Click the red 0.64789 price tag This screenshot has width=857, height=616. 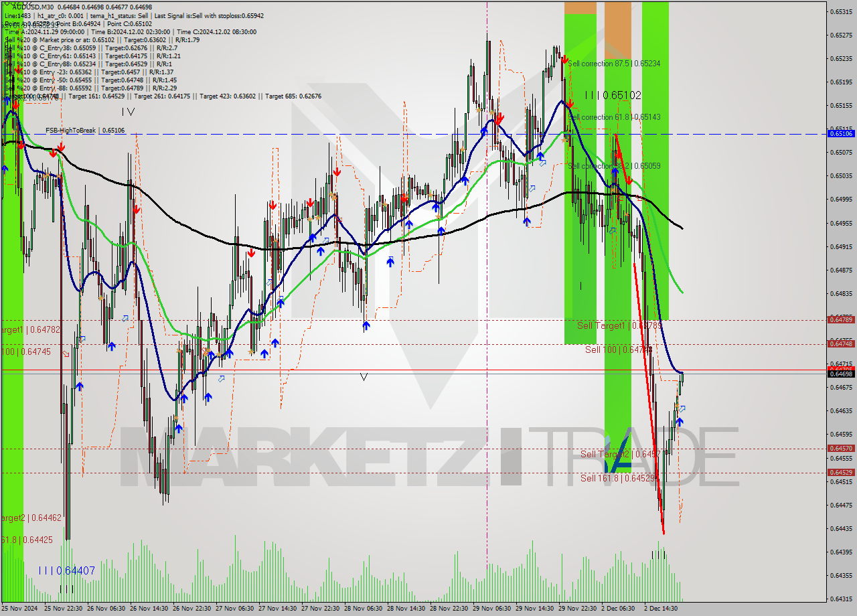coord(841,319)
